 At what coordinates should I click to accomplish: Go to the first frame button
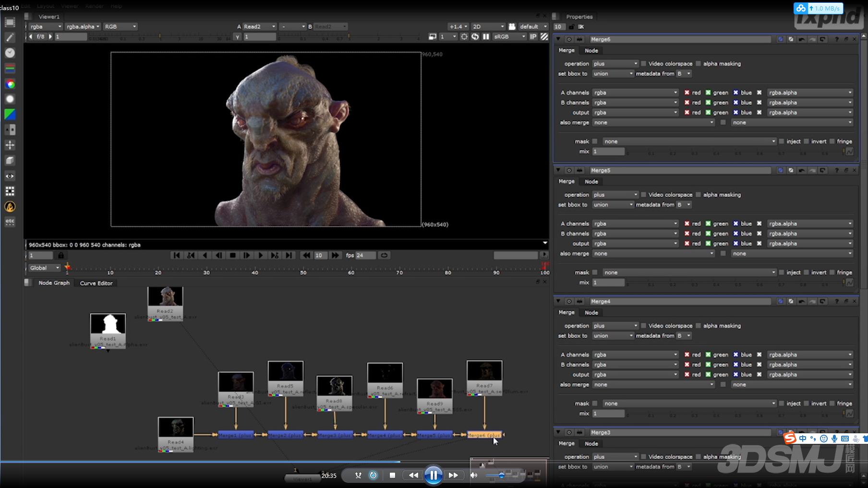click(x=177, y=255)
